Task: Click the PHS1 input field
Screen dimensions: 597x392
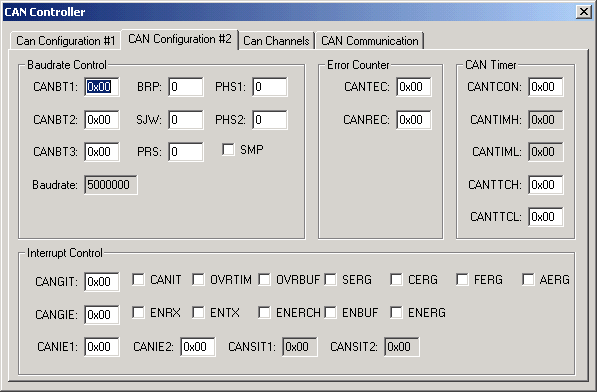Action: 270,87
